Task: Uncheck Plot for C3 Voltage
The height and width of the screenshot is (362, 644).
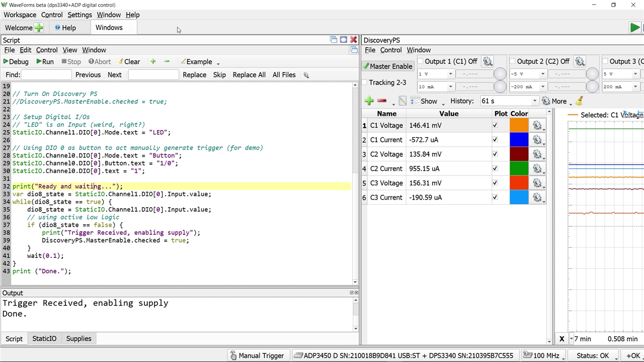Action: tap(495, 183)
